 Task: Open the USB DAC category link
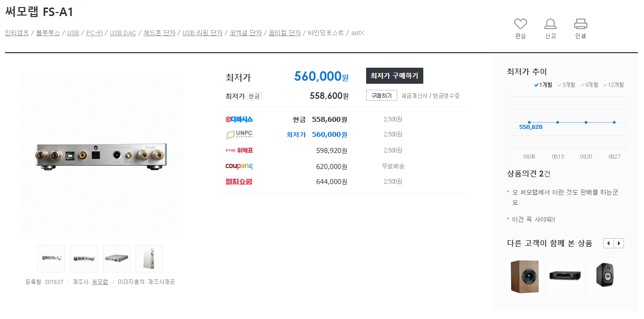(x=123, y=33)
